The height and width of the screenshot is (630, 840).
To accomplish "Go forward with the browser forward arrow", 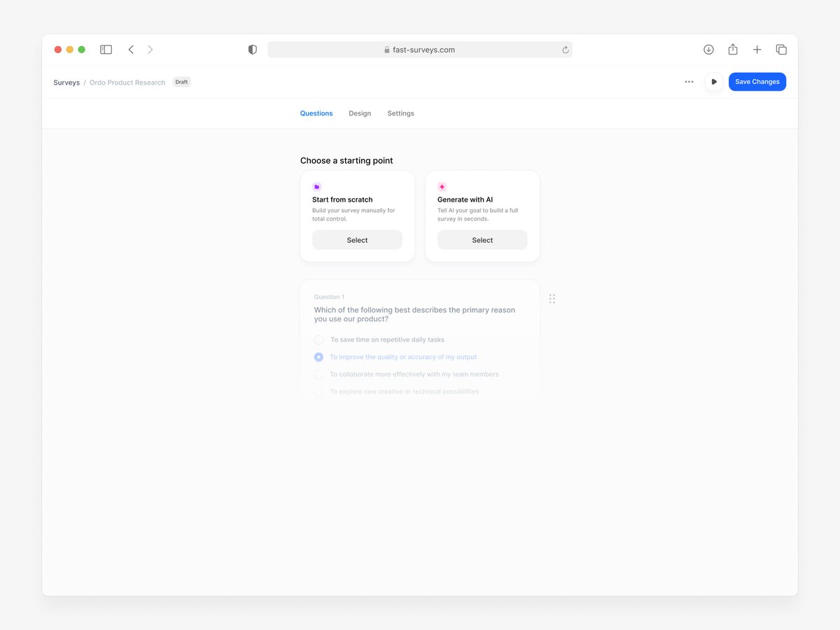I will tap(150, 50).
